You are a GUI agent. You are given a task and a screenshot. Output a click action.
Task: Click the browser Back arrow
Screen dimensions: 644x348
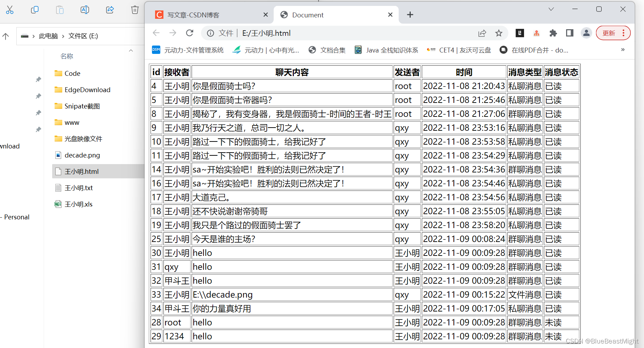tap(156, 33)
